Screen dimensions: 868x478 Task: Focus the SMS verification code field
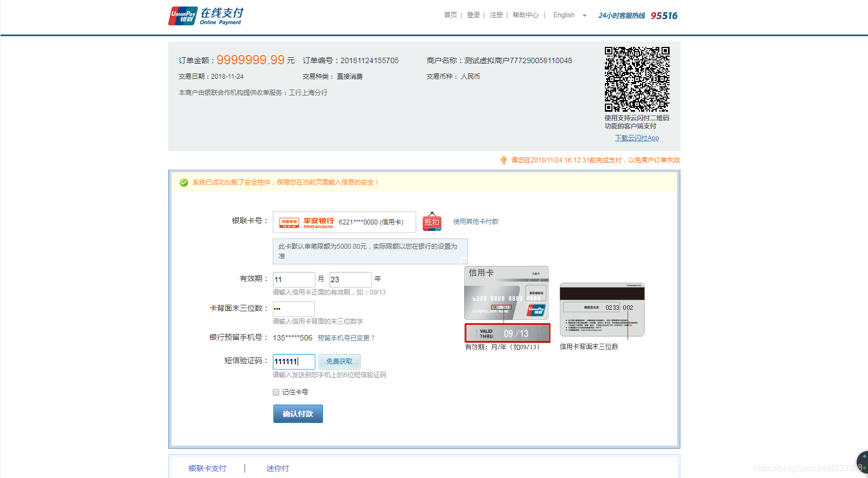pyautogui.click(x=294, y=361)
